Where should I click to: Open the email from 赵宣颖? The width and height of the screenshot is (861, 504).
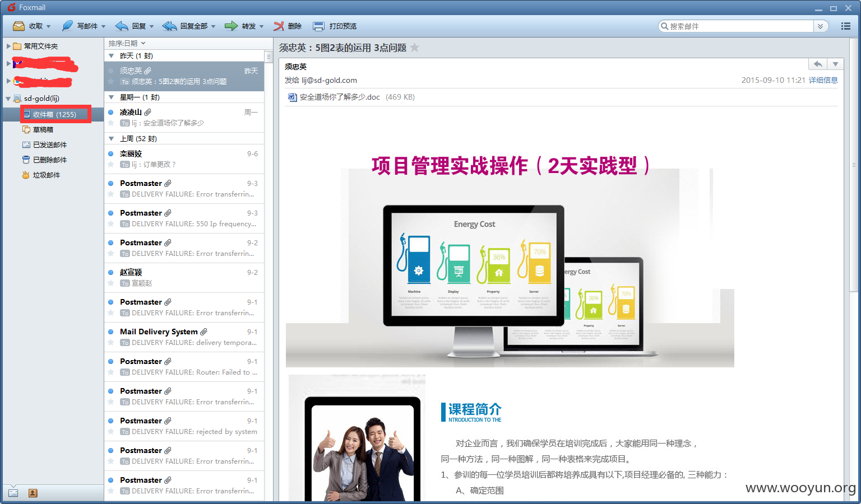184,278
